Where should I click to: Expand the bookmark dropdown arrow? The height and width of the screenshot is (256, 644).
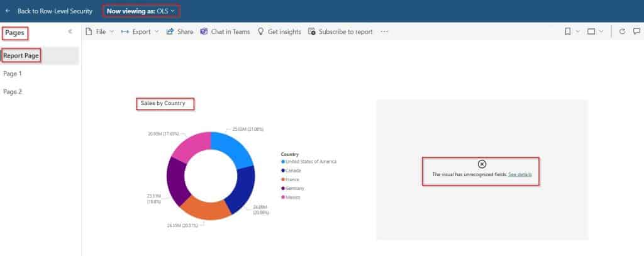(577, 31)
